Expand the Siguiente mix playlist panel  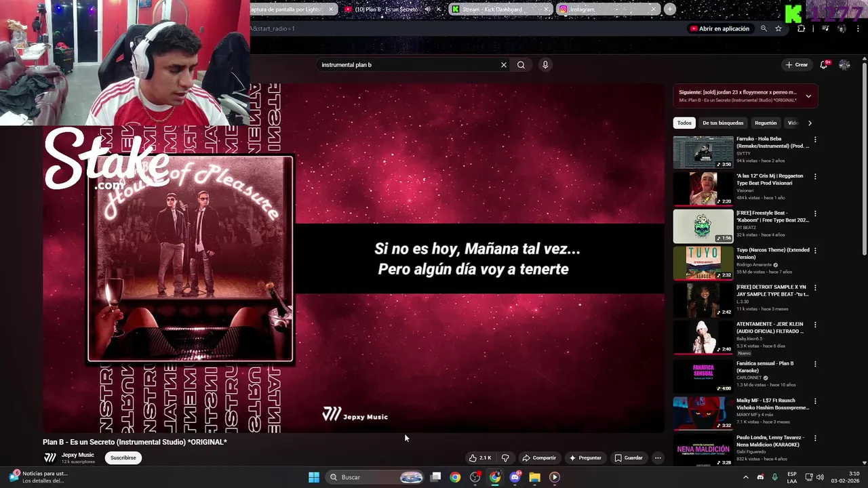coord(808,96)
